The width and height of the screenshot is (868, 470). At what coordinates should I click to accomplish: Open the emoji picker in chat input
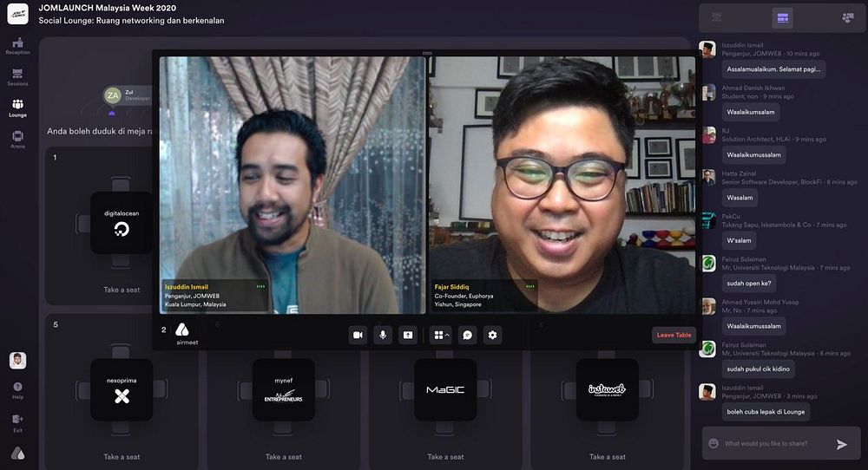(x=713, y=443)
